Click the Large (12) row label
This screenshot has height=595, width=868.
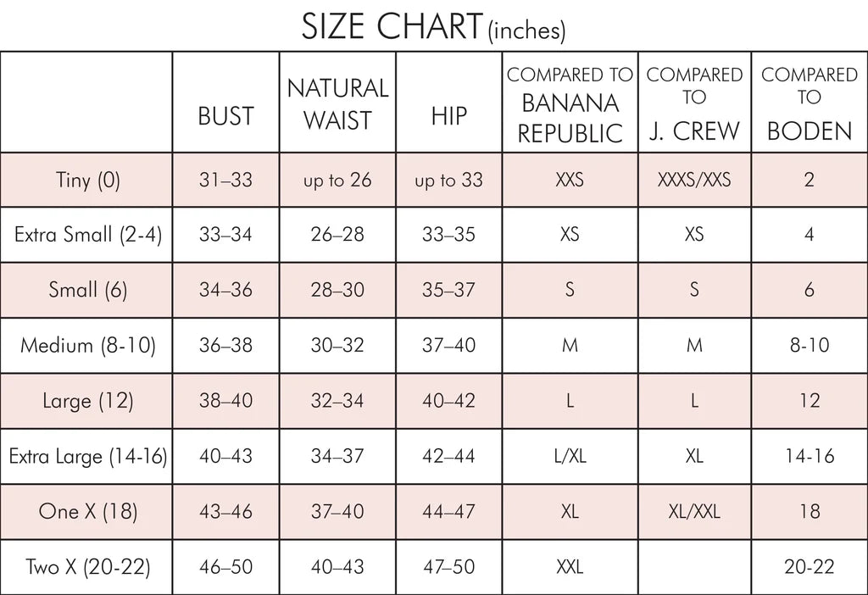(88, 400)
